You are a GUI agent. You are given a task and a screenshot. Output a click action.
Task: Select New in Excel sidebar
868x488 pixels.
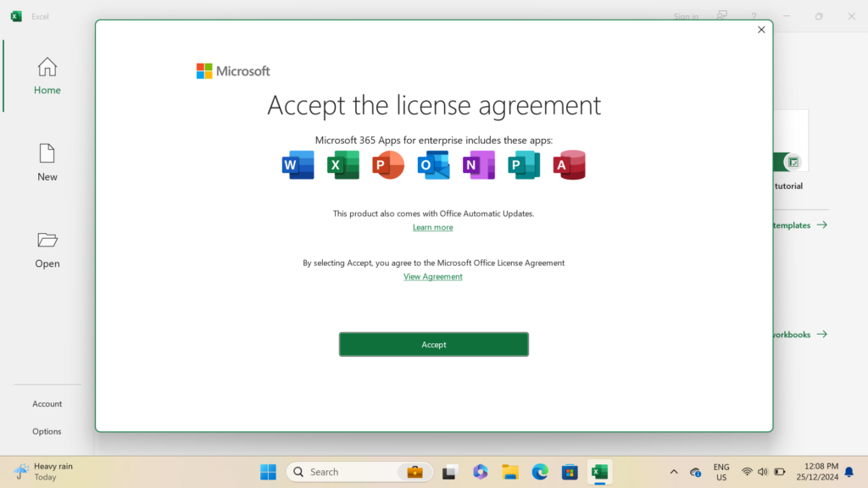(x=47, y=163)
